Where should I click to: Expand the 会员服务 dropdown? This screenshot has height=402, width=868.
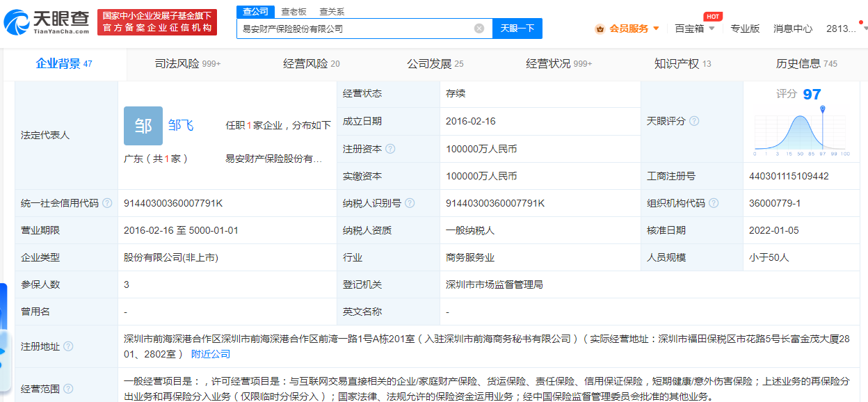coord(656,29)
